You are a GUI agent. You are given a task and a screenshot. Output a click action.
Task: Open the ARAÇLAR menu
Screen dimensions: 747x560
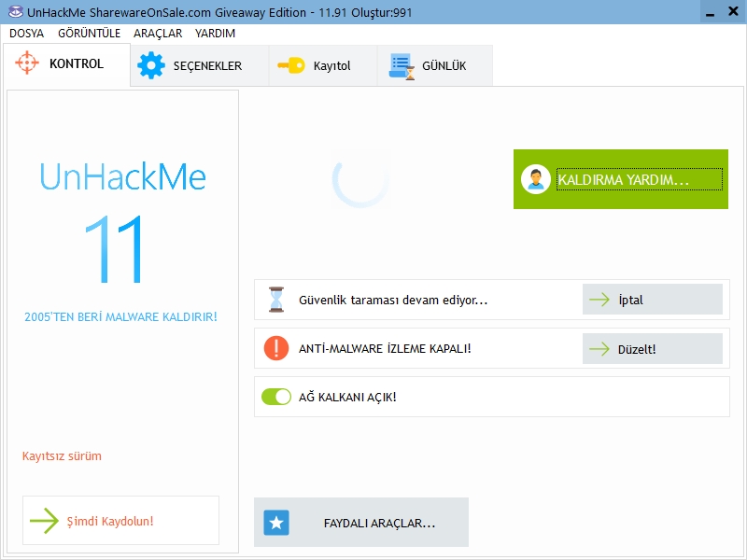point(158,34)
